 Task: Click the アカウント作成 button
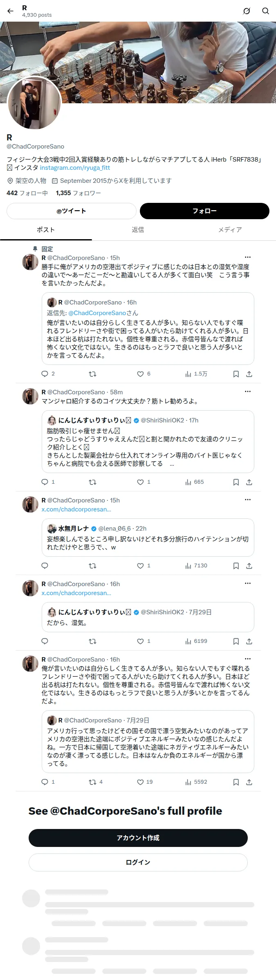click(x=138, y=838)
